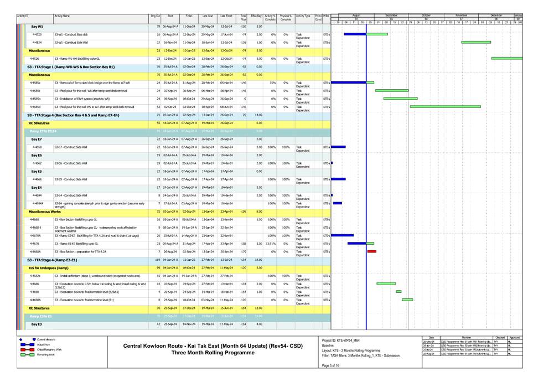554x392 pixels.
Task: Click the Ramp E7 to E5,E4 teal band
Action: [x=43, y=131]
